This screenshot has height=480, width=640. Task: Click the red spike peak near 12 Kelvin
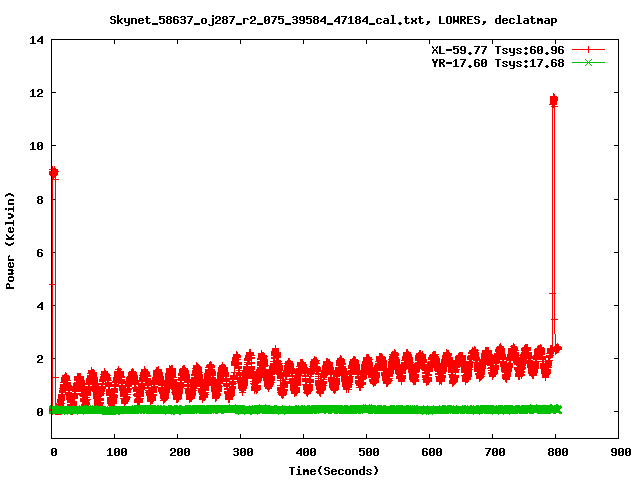554,100
